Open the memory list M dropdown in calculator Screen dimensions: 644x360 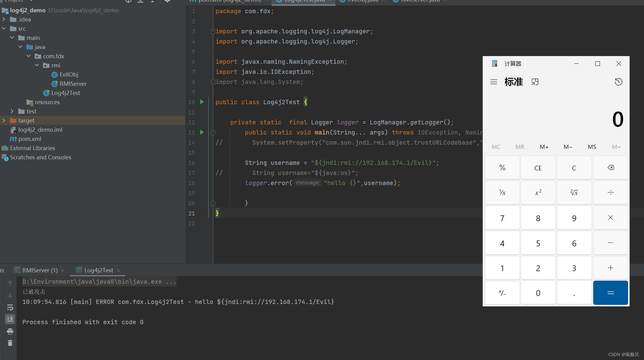pos(616,147)
